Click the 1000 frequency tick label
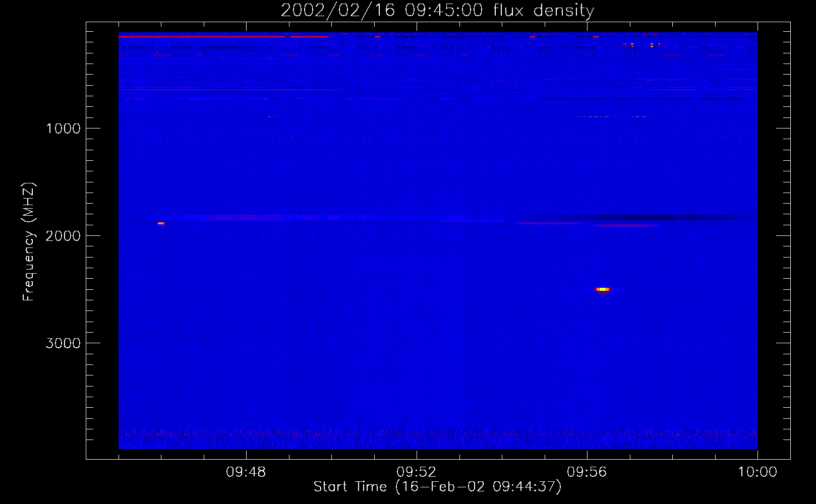Screen dimensions: 816x504 [x=63, y=129]
